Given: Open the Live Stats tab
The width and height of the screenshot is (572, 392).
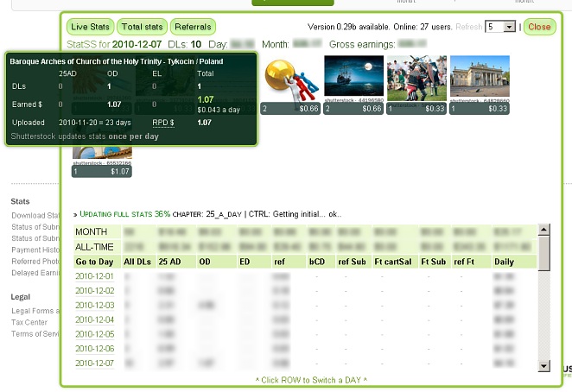Looking at the screenshot, I should coord(90,27).
